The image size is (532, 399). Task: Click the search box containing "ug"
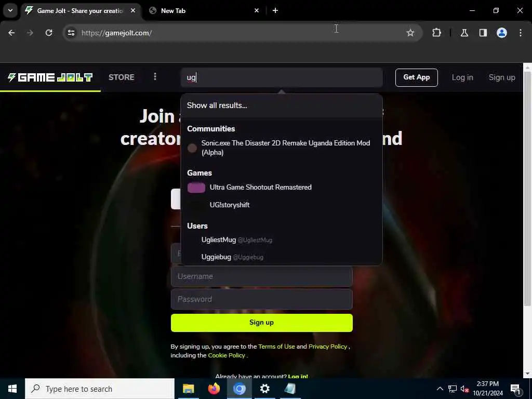[x=282, y=77]
